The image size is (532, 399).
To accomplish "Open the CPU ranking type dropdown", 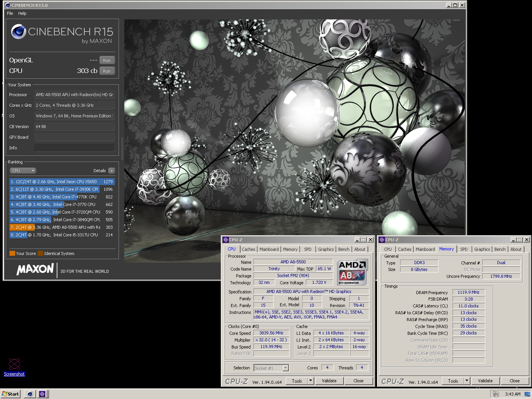I will pyautogui.click(x=23, y=171).
